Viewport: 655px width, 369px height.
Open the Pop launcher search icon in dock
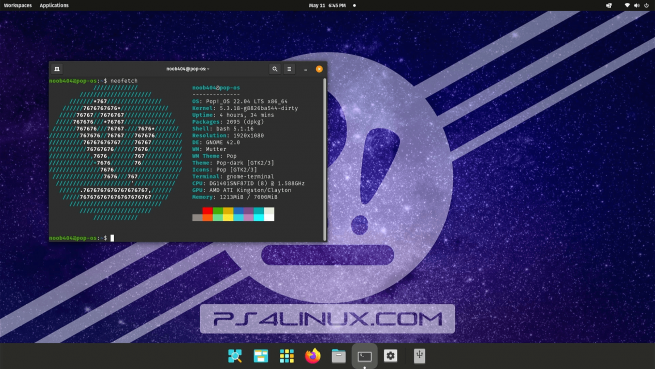[235, 356]
